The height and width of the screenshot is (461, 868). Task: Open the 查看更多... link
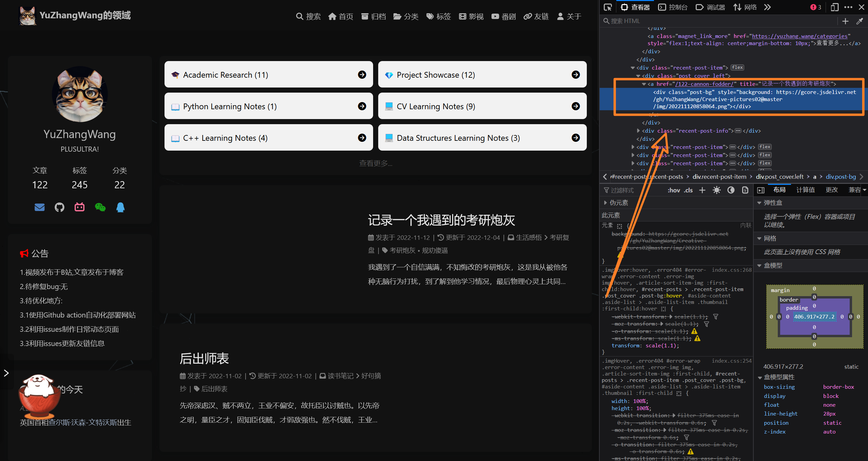pyautogui.click(x=375, y=163)
